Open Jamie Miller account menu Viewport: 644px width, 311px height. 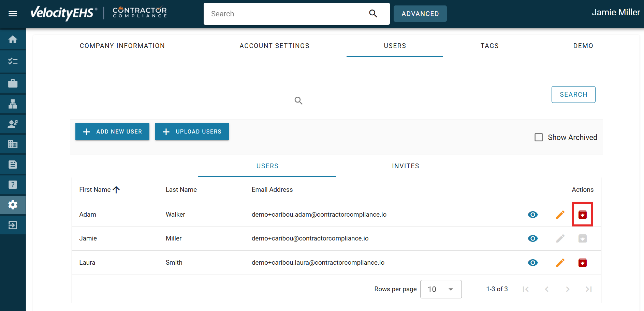click(615, 13)
